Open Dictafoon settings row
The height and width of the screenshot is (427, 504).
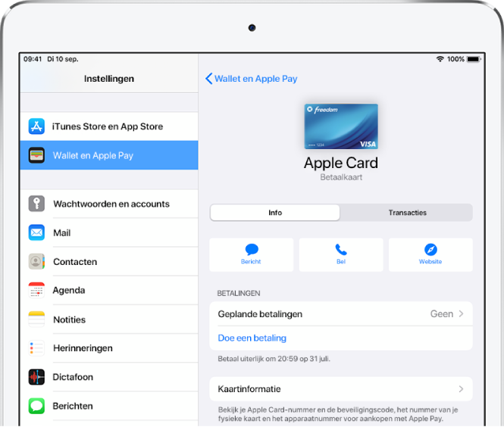109,377
